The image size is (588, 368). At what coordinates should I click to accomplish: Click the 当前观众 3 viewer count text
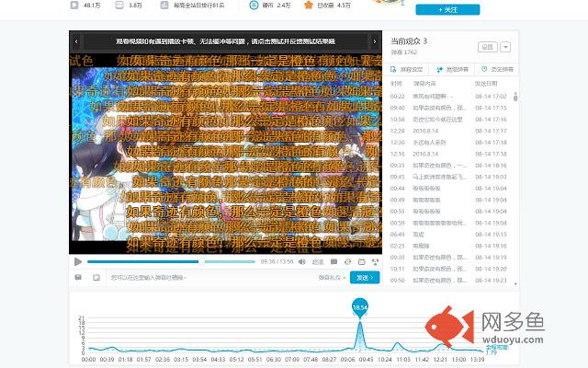point(409,40)
